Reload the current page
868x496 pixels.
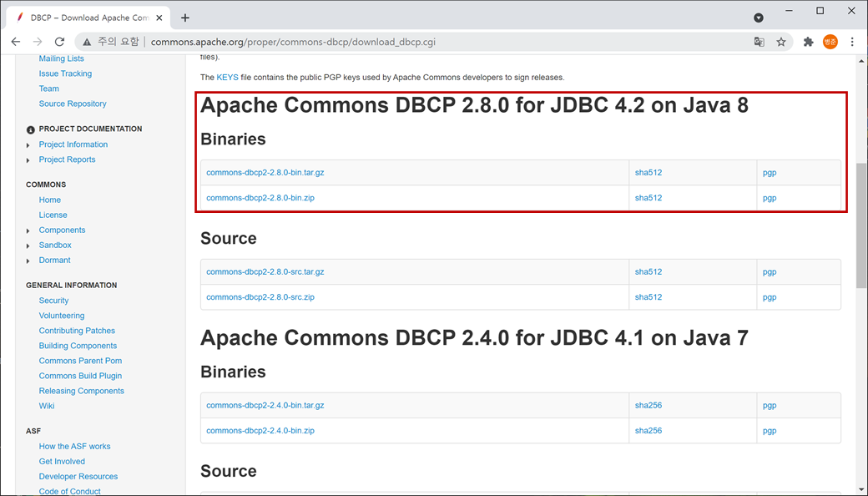click(59, 42)
